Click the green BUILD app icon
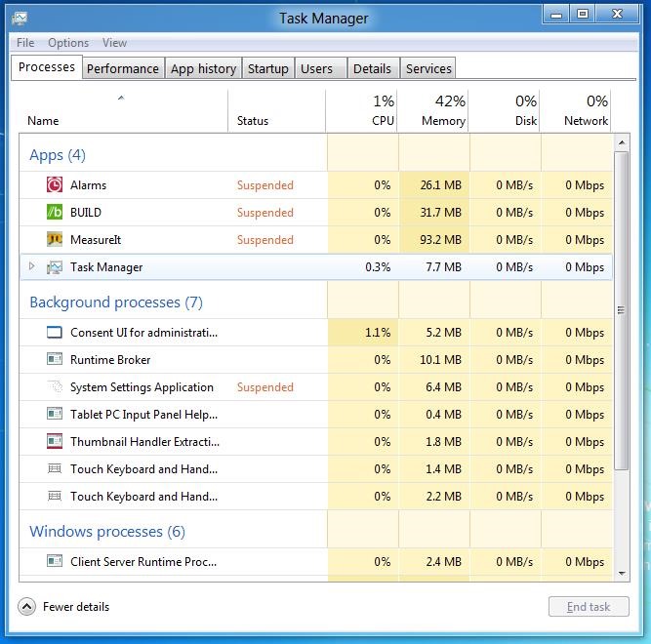The height and width of the screenshot is (644, 651). (55, 213)
